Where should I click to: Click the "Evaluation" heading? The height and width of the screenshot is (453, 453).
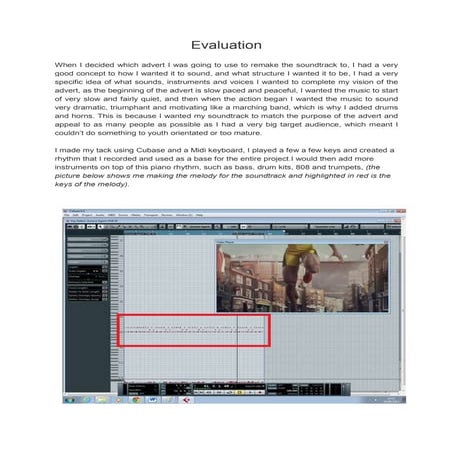(x=226, y=45)
